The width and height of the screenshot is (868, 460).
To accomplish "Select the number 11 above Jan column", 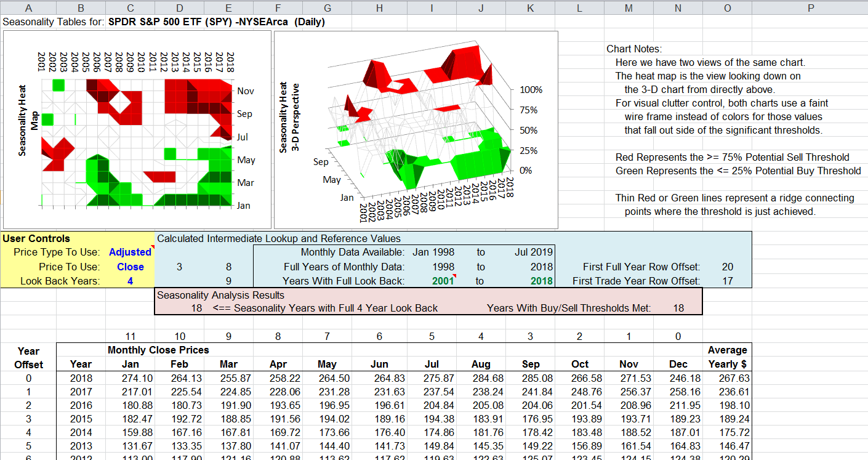I will tap(130, 336).
